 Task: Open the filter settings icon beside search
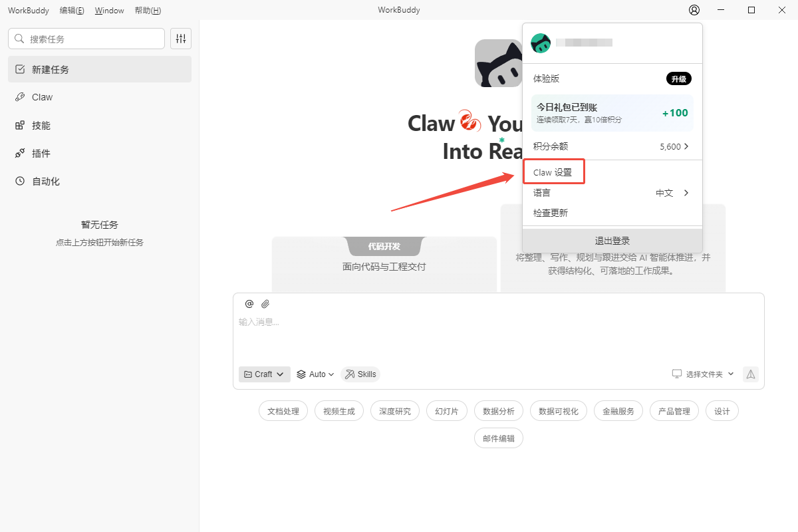(181, 39)
